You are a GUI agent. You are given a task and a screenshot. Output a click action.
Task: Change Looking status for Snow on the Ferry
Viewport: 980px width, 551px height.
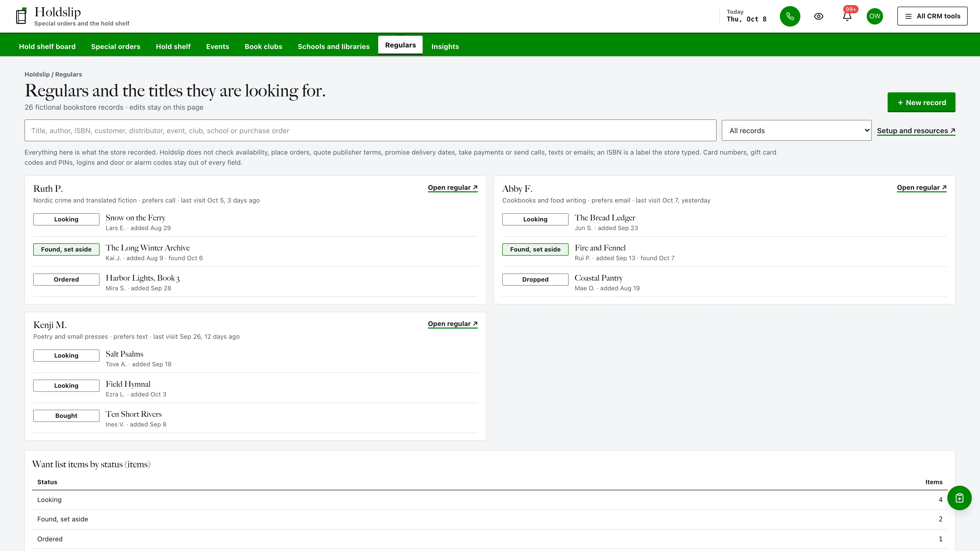pyautogui.click(x=66, y=219)
